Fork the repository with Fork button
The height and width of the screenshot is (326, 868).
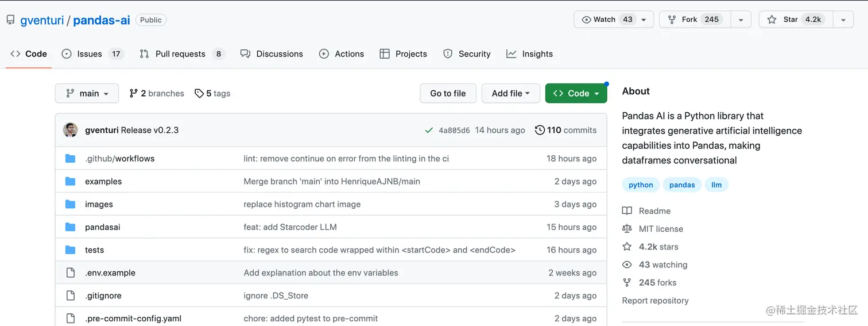pyautogui.click(x=695, y=20)
